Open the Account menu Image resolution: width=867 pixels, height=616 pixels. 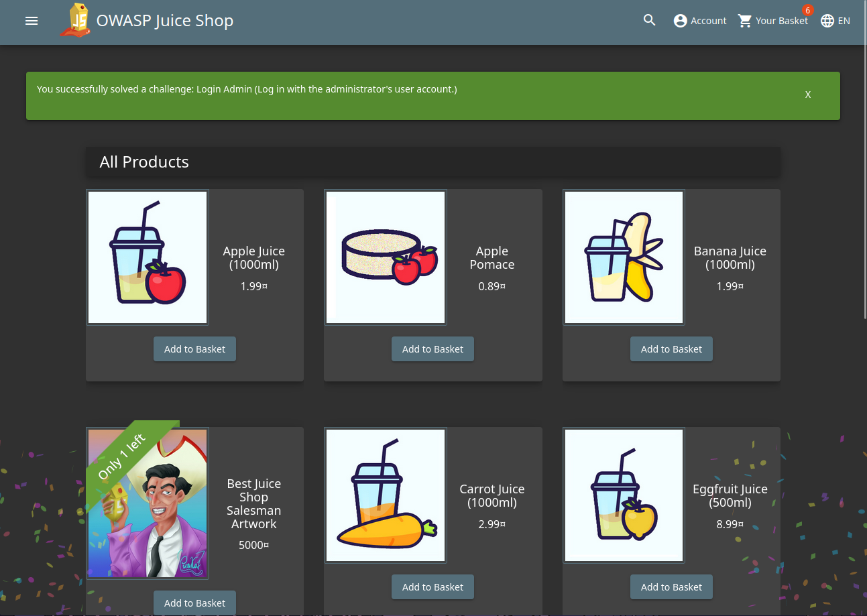[x=700, y=21]
